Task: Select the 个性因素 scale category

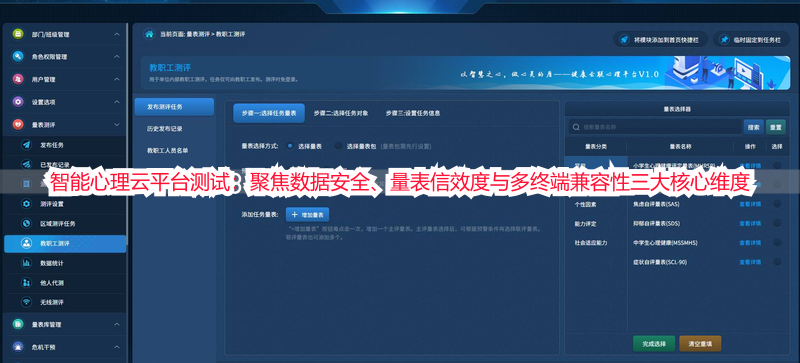Action: coord(585,204)
